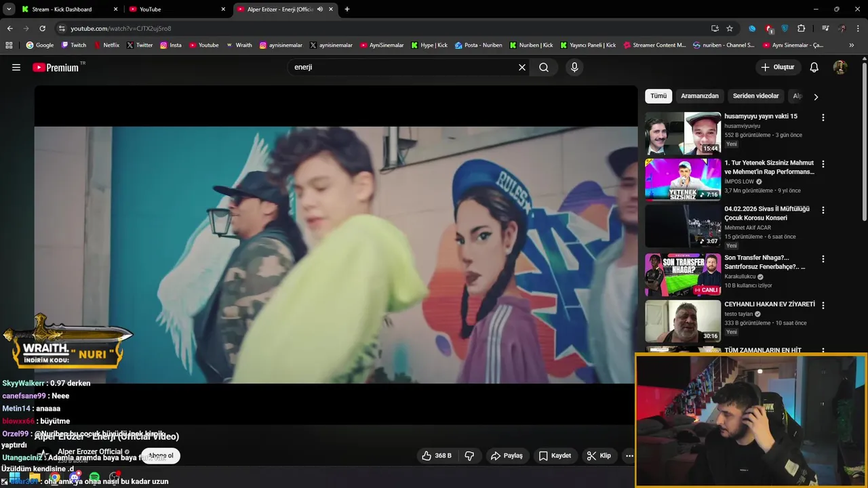
Task: Open Wraith bookmark
Action: pos(238,45)
